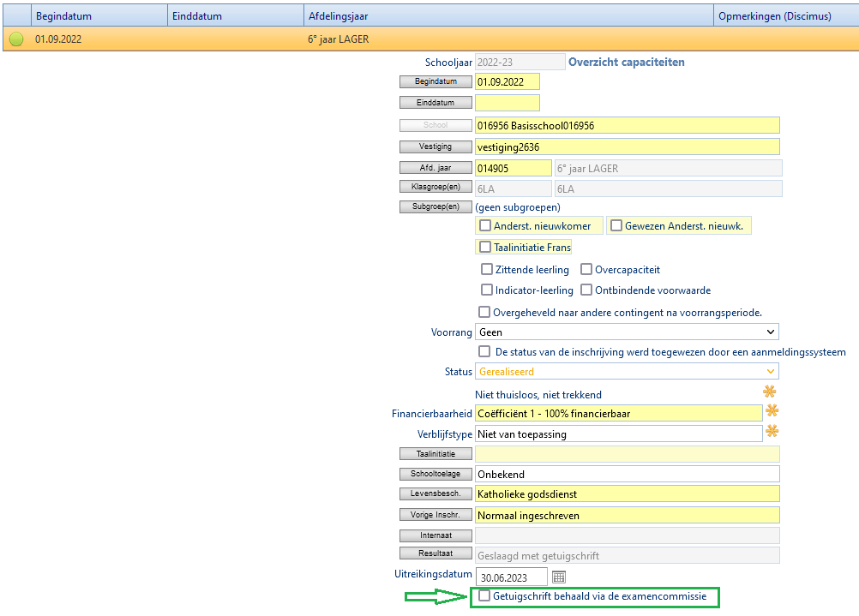The image size is (859, 616).
Task: Click the Subgroep(en) button
Action: [436, 206]
